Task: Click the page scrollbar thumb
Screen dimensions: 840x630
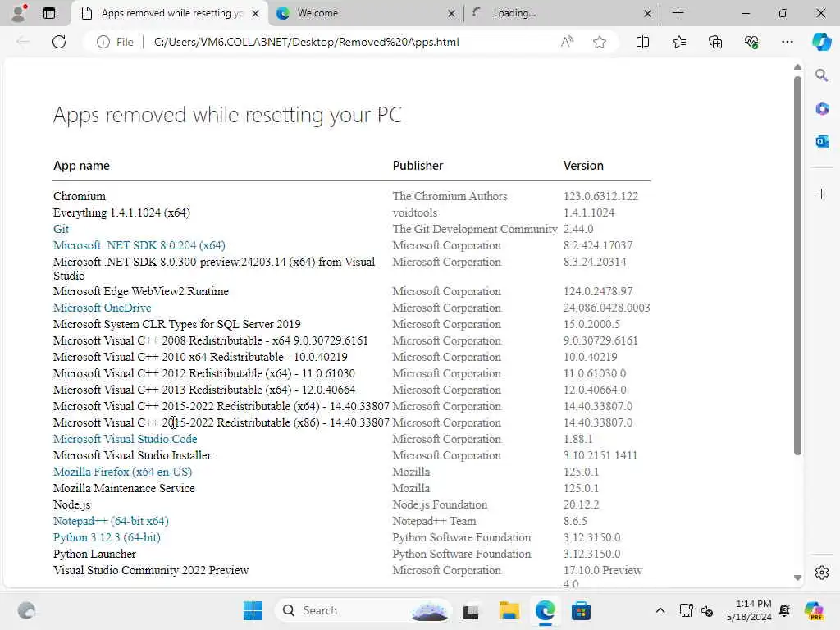Action: click(797, 266)
